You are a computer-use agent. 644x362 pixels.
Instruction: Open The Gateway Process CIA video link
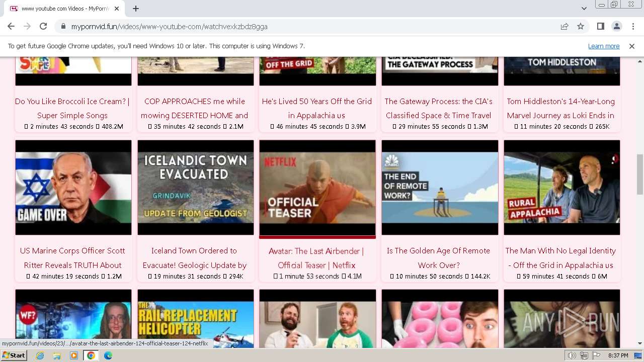(x=439, y=108)
